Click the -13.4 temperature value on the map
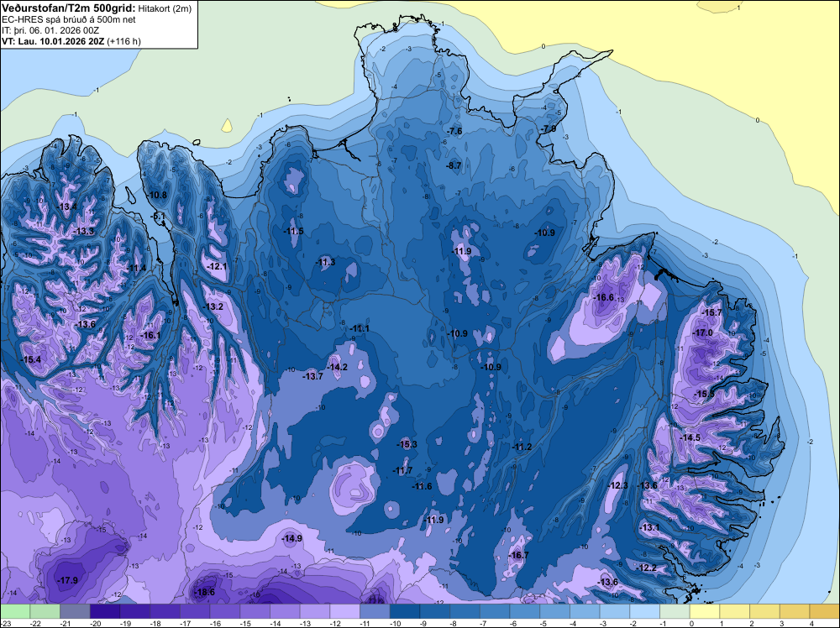This screenshot has height=628, width=840. tap(67, 207)
